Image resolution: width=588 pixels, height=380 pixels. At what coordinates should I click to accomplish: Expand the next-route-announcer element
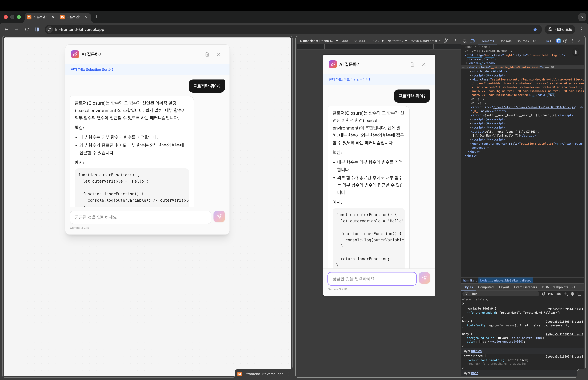pyautogui.click(x=470, y=144)
